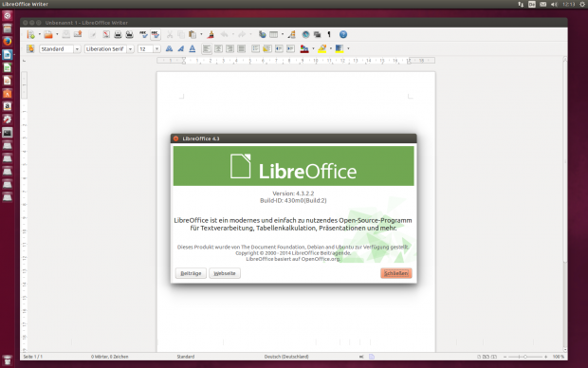Select the Clone Formatting paintbrush
This screenshot has width=588, height=368.
[x=211, y=34]
